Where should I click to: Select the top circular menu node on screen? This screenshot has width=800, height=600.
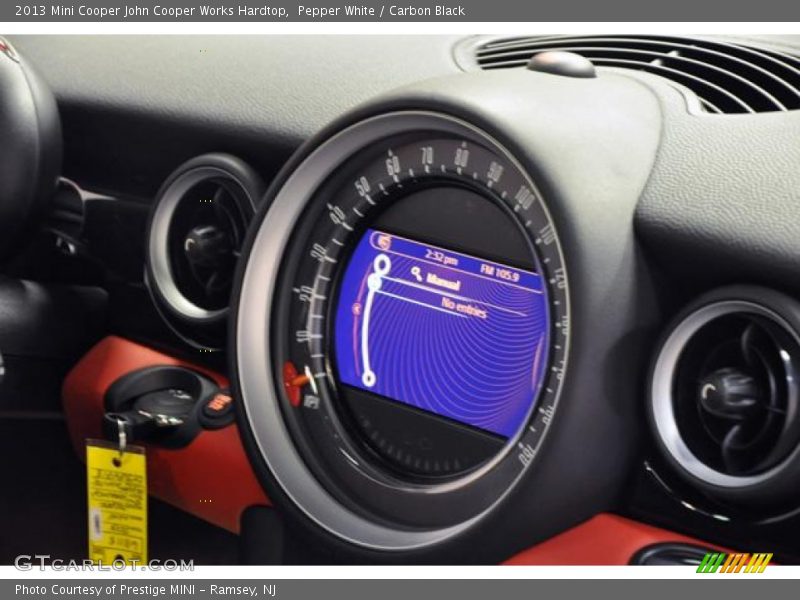pyautogui.click(x=382, y=262)
